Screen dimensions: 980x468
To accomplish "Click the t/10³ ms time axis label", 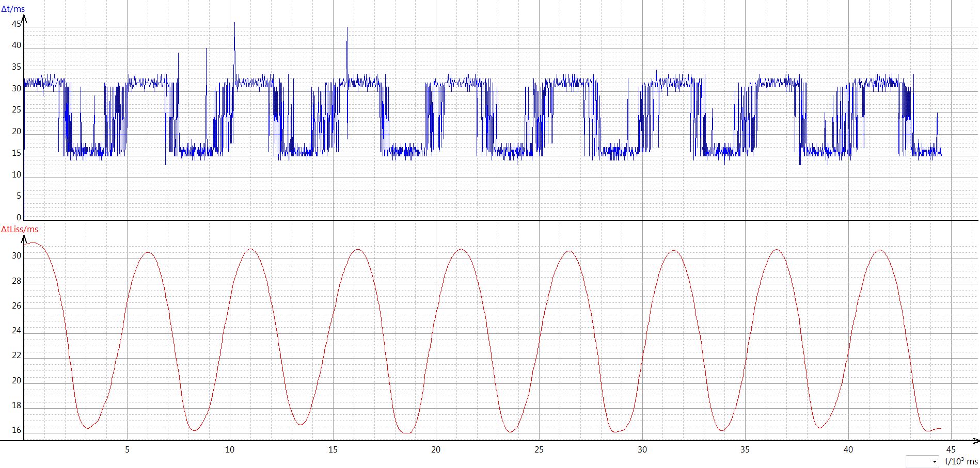I will pyautogui.click(x=961, y=461).
